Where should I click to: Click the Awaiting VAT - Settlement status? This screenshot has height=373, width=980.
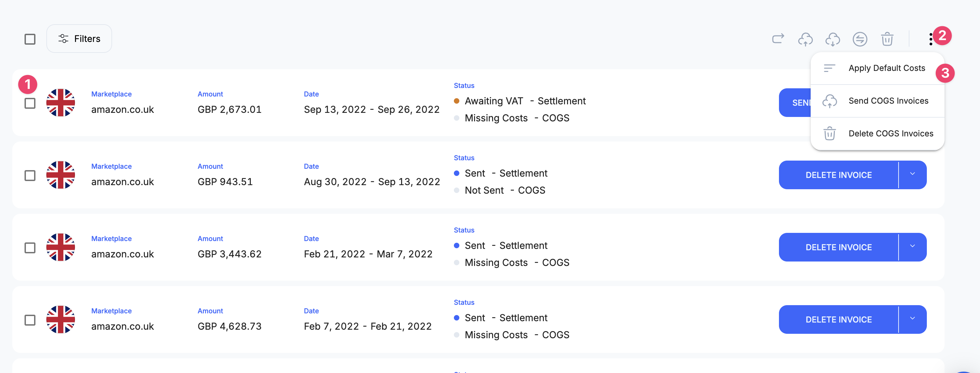[520, 101]
